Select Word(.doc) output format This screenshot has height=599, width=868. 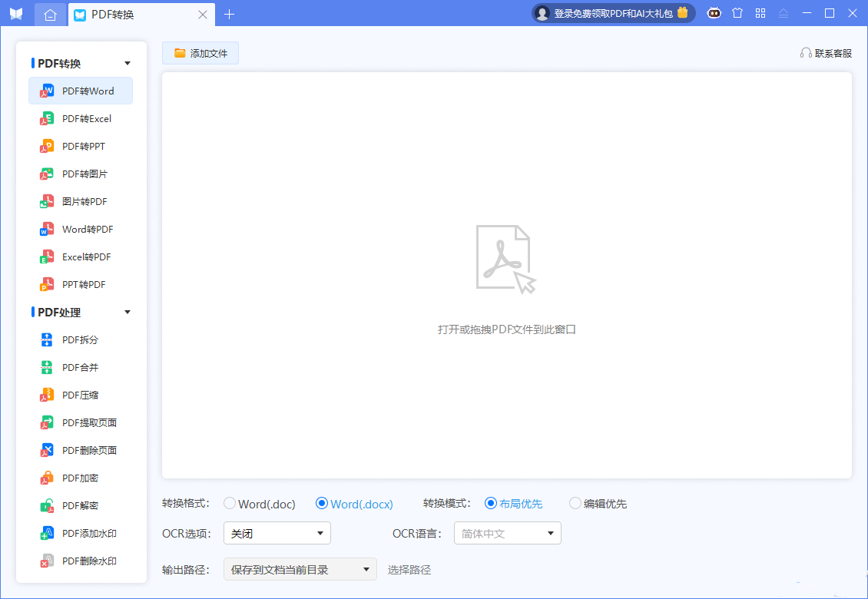(x=260, y=504)
